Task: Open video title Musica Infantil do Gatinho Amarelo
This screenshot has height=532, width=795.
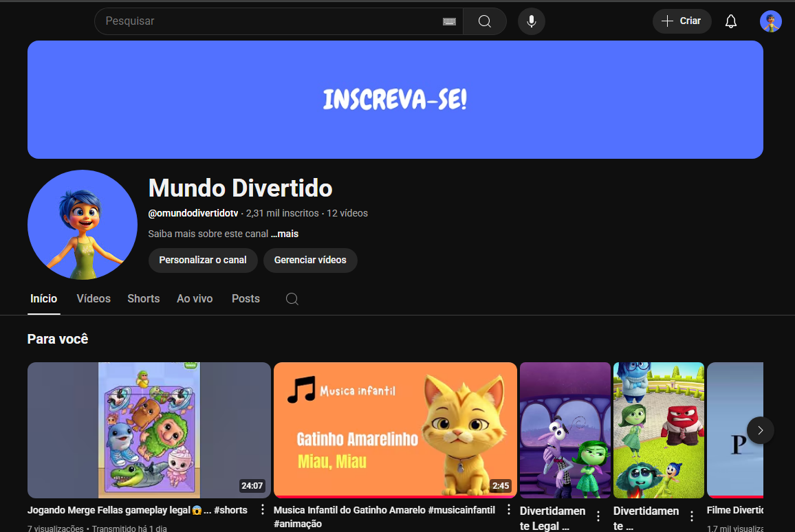Action: [384, 517]
